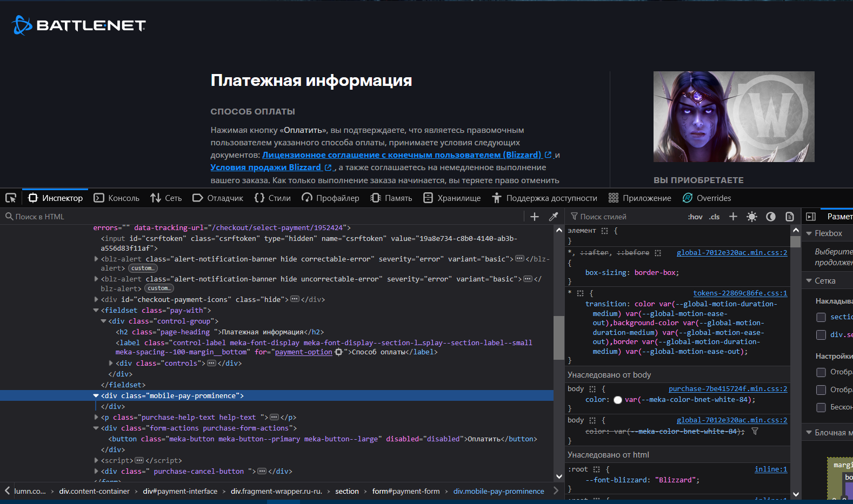Collapse the control-group div node
Screen dimensions: 853x504
click(x=104, y=321)
